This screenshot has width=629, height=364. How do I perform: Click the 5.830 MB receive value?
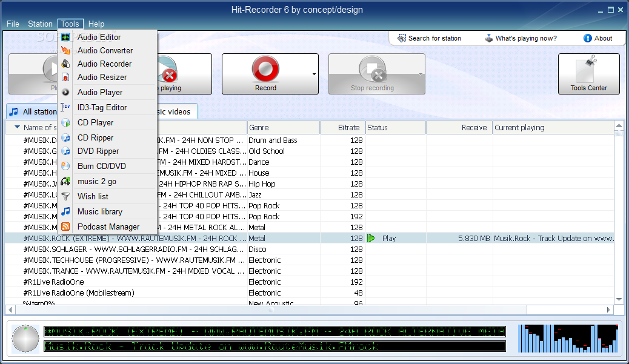[x=474, y=238]
